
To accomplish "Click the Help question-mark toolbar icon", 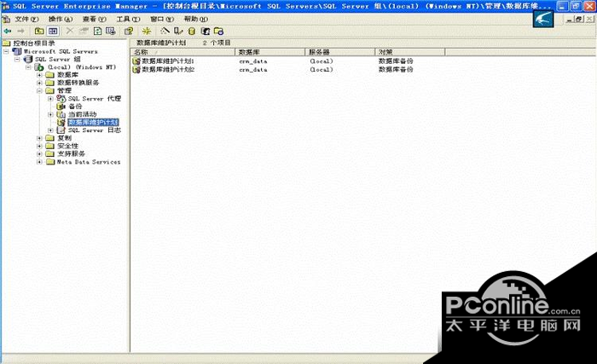I will [129, 32].
